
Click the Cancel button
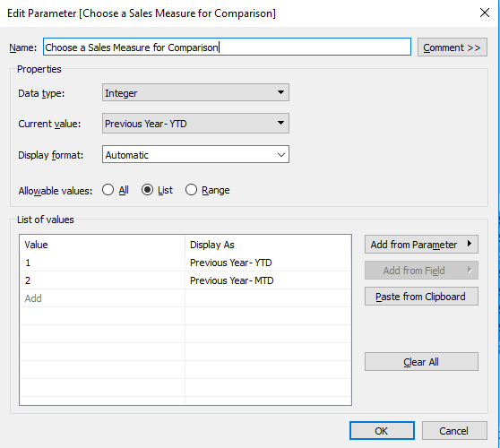click(x=454, y=430)
